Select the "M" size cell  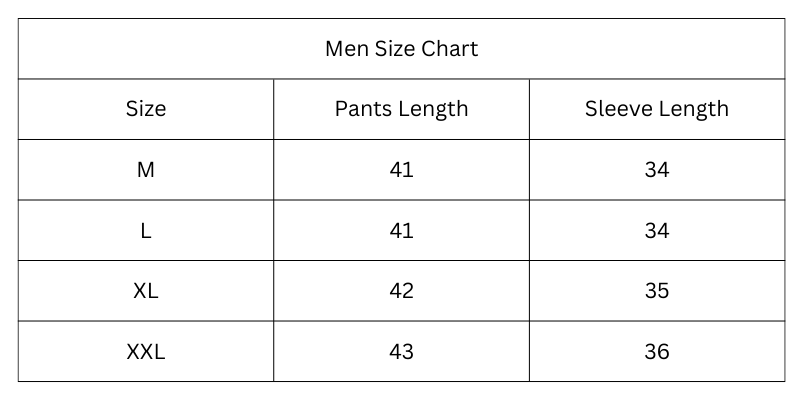pos(146,170)
